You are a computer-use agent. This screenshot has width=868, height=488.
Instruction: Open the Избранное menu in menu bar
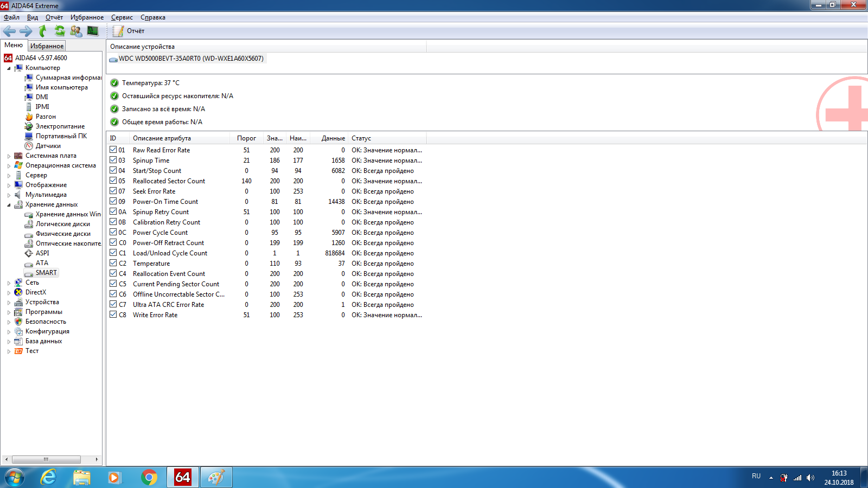pos(87,17)
